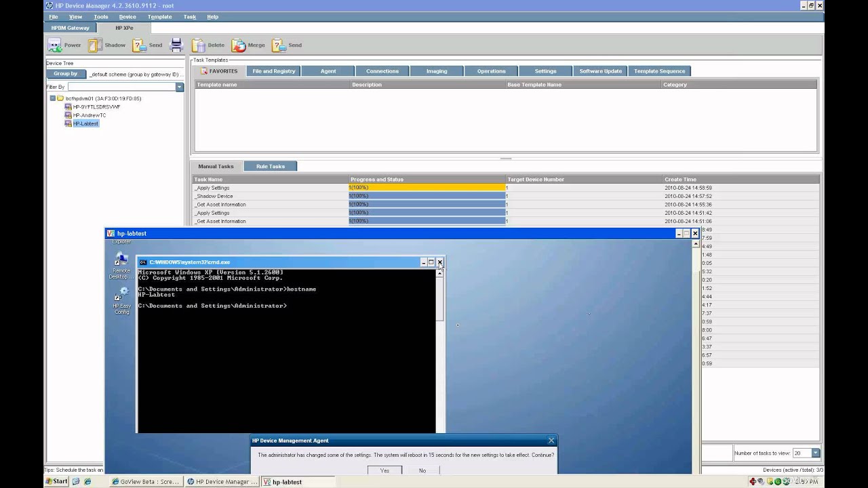Click the red tray icon in system tray
This screenshot has height=488, width=868.
pyautogui.click(x=754, y=482)
